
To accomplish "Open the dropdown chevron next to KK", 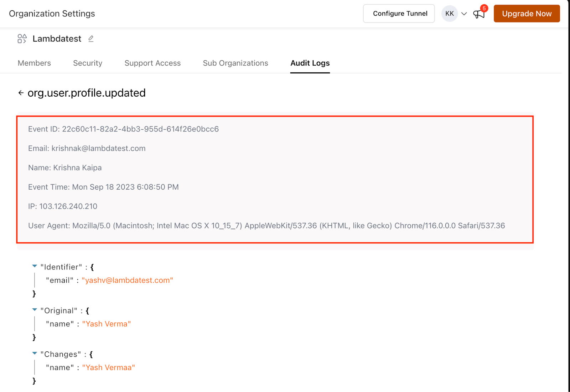I will click(464, 14).
